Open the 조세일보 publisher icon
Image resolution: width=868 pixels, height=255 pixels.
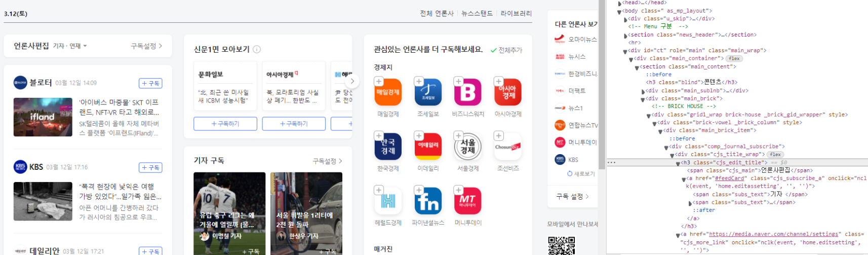428,92
